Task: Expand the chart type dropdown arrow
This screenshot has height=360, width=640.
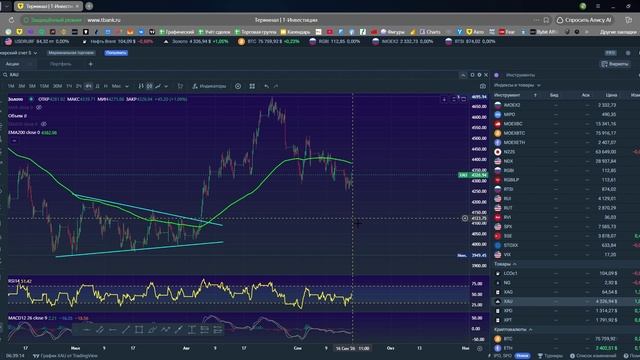Action: click(166, 86)
